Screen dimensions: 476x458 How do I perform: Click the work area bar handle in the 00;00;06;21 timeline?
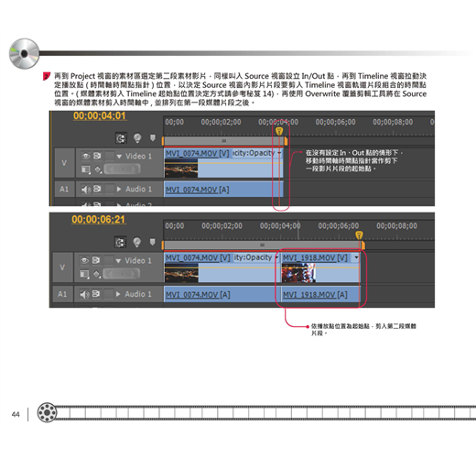click(262, 245)
